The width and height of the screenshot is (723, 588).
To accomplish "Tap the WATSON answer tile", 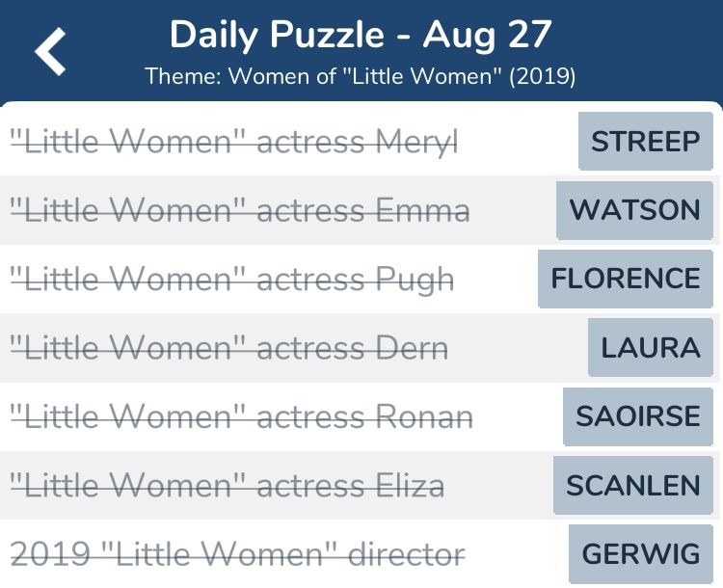I will click(634, 210).
